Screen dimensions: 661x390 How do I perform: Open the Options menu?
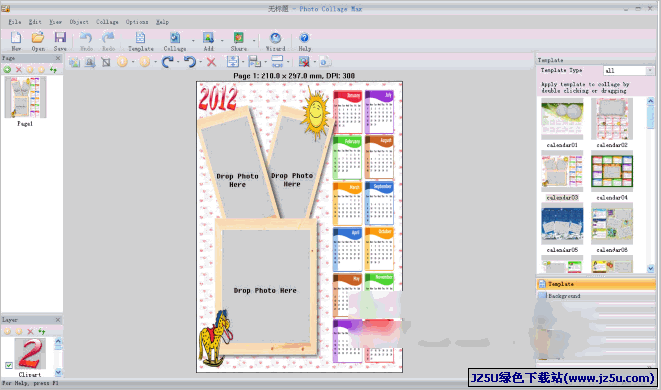[x=137, y=22]
